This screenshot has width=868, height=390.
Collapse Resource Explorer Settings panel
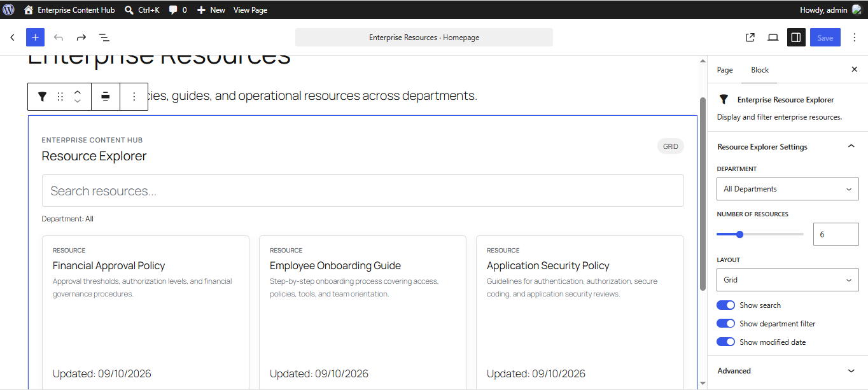pyautogui.click(x=787, y=147)
